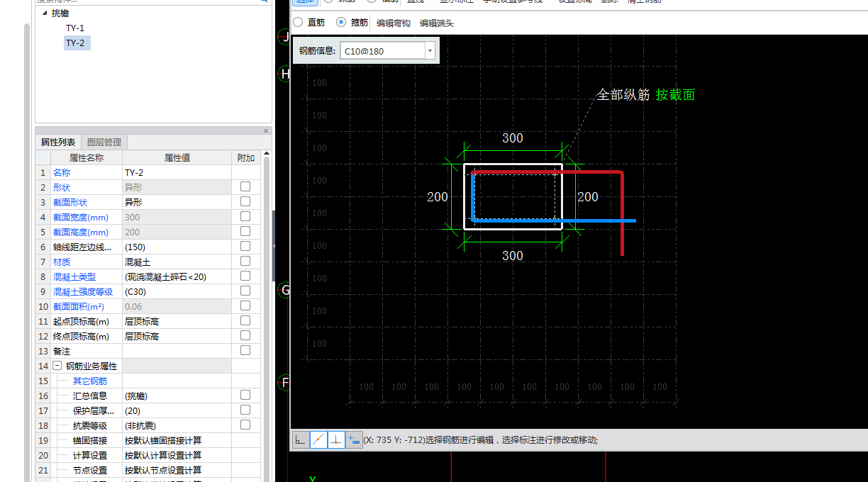
Task: Click the 备注 value cell
Action: 177,351
